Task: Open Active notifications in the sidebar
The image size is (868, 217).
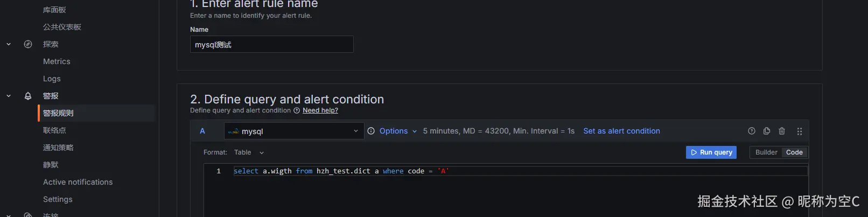Action: 78,182
